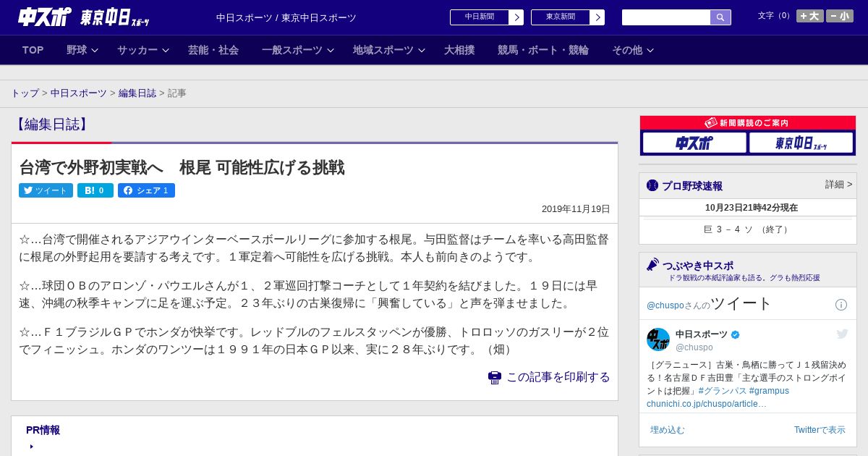Click the Chunichi Sports logo in header
868x456 pixels.
point(45,17)
